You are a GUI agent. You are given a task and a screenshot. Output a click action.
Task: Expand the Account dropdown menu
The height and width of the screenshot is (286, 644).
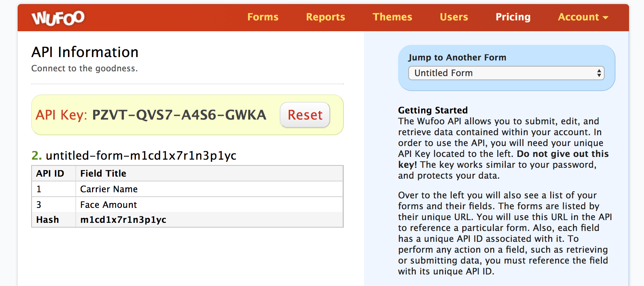click(583, 17)
